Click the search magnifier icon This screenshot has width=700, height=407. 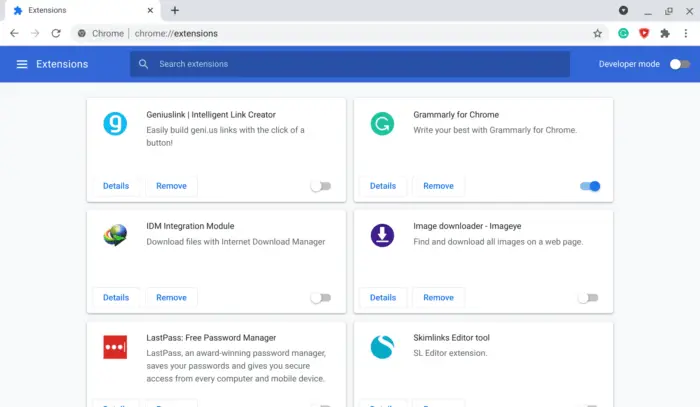pyautogui.click(x=143, y=64)
